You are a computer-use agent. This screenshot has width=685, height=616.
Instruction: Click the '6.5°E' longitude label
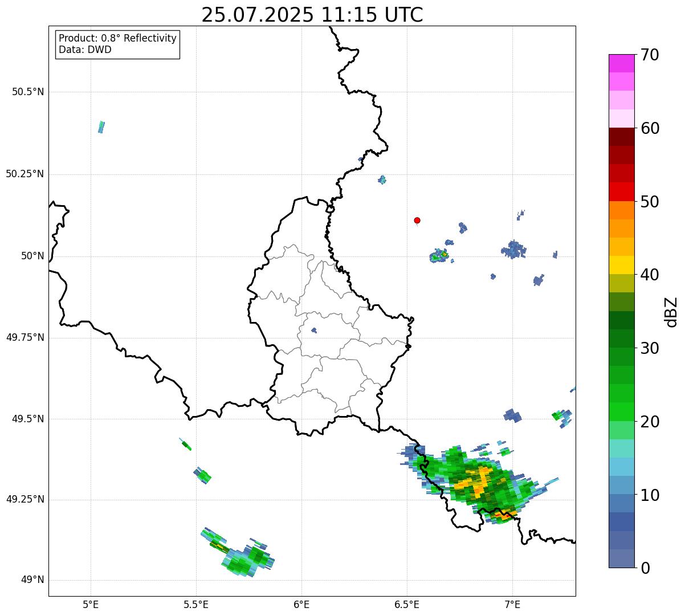407,605
